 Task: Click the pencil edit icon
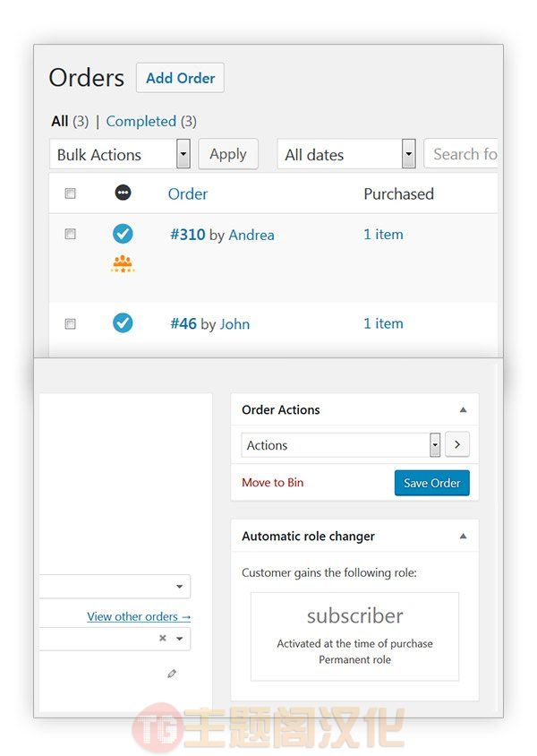[x=172, y=674]
